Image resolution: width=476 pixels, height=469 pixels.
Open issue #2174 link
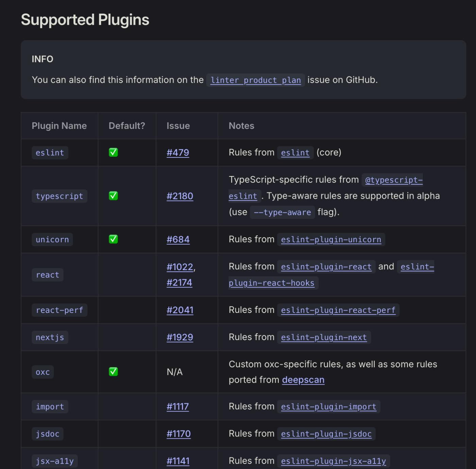click(179, 283)
